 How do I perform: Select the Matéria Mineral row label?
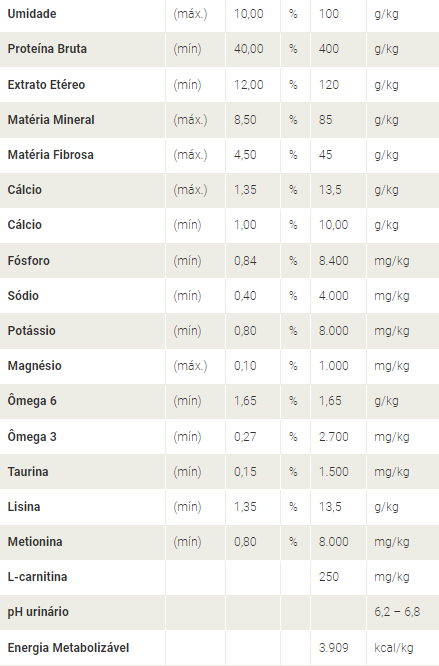pyautogui.click(x=51, y=120)
